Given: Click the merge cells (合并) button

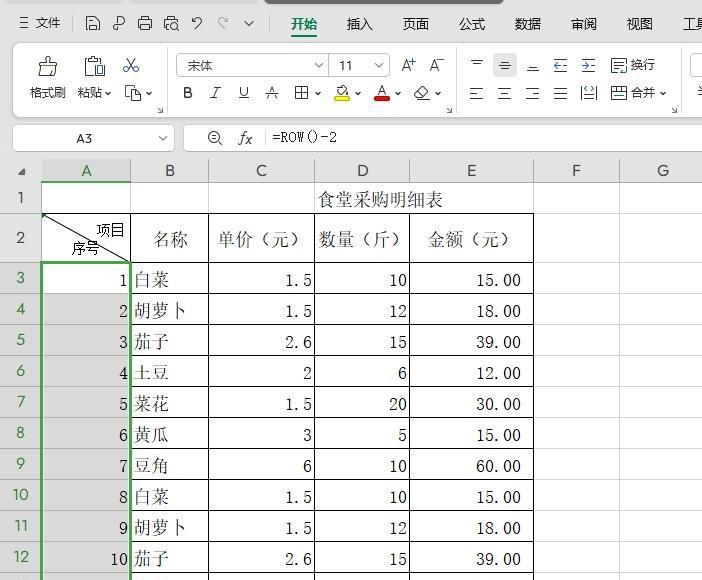Looking at the screenshot, I should (x=633, y=93).
